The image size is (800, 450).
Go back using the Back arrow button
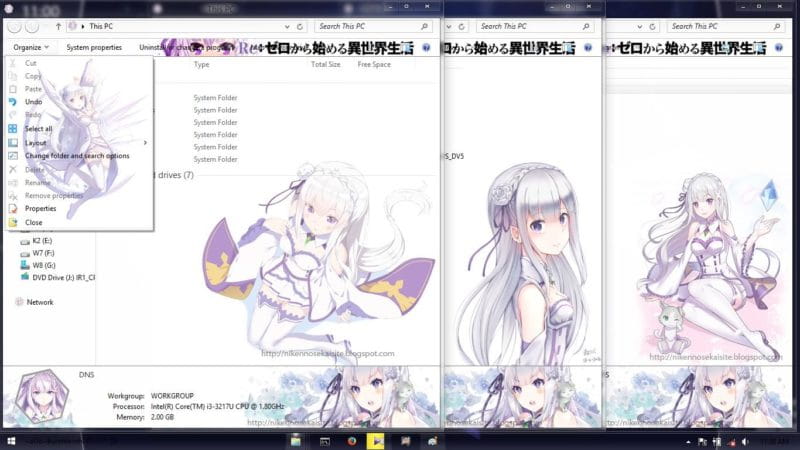coord(14,27)
